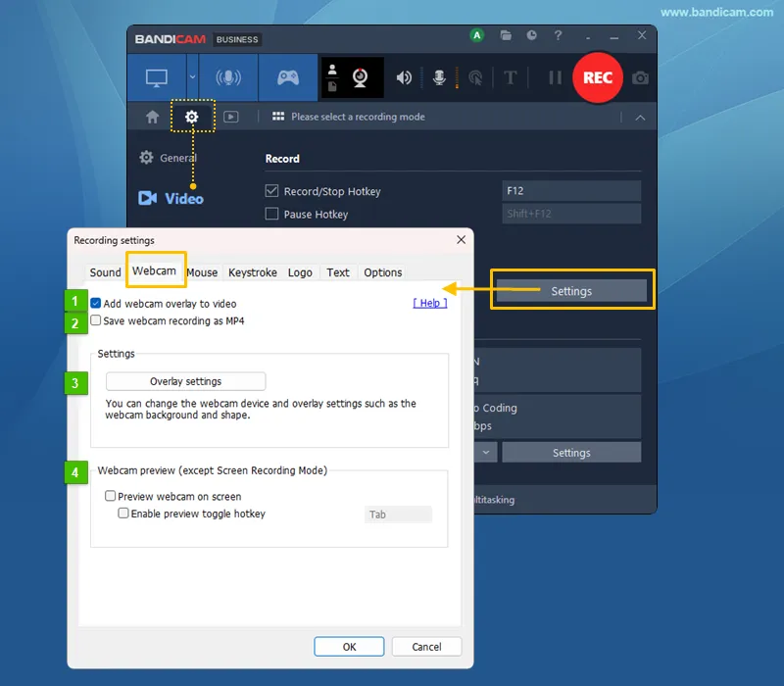This screenshot has height=686, width=784.
Task: Toggle the microphone icon
Action: pyautogui.click(x=439, y=77)
